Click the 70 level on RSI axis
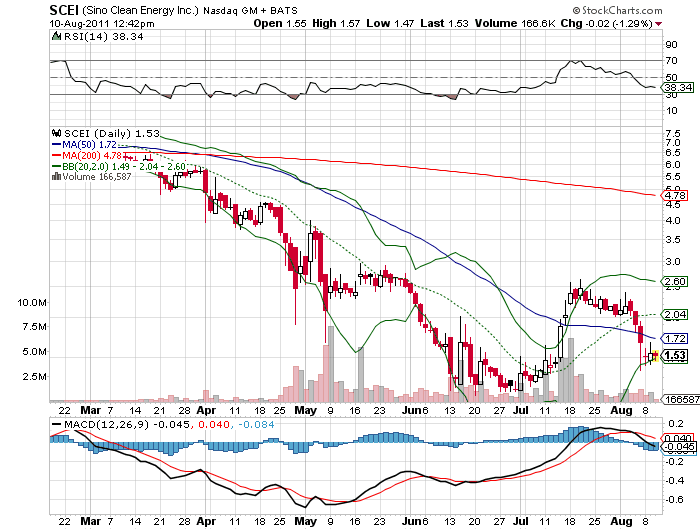The width and height of the screenshot is (700, 530). 671,60
